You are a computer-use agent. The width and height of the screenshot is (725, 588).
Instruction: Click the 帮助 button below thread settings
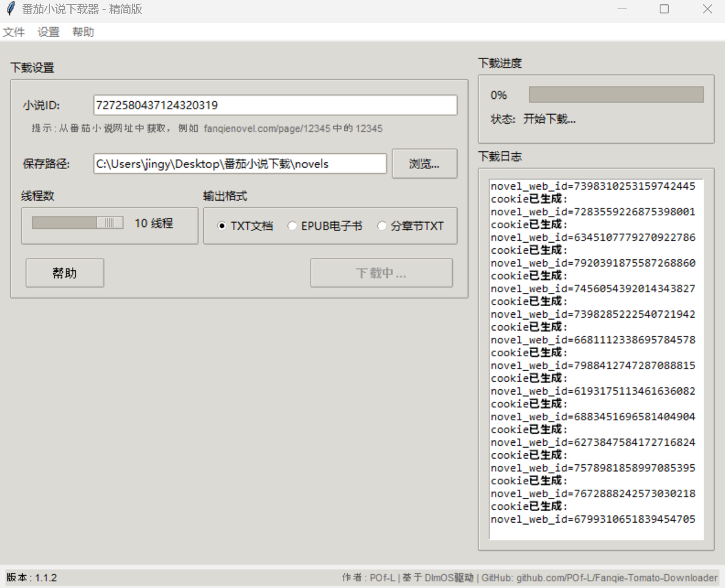tap(65, 273)
